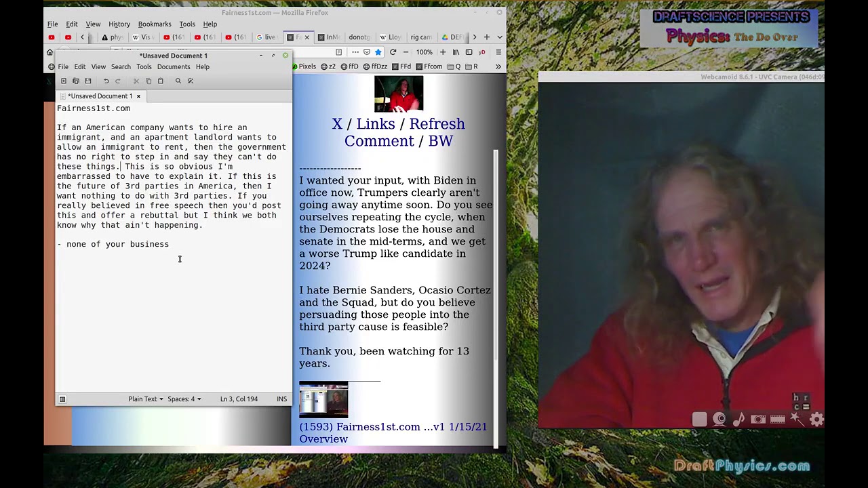Undo the last edit in the text editor
The image size is (868, 488).
(106, 81)
